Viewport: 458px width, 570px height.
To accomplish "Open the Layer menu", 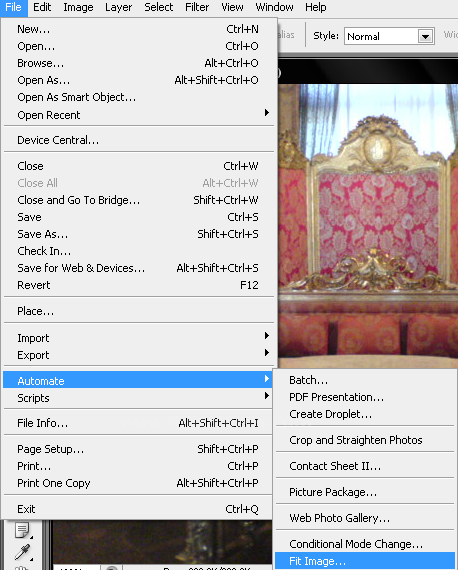I will pos(118,7).
